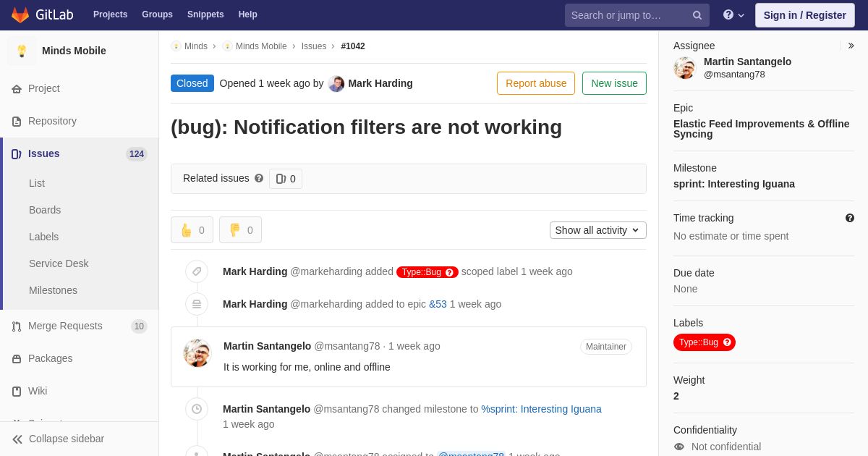Open Merge Requests in sidebar
The width and height of the screenshot is (868, 456).
point(80,326)
